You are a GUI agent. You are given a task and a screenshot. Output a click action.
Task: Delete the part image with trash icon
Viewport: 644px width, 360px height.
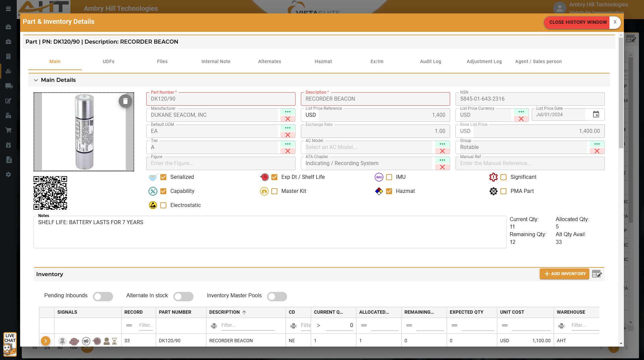tap(125, 101)
